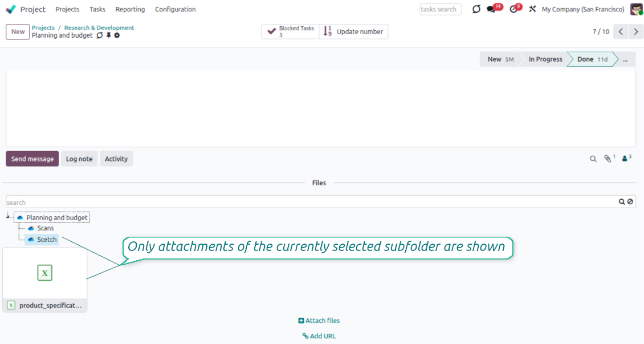Set the stage to In Progress
Viewport: 644px width, 344px height.
point(545,59)
